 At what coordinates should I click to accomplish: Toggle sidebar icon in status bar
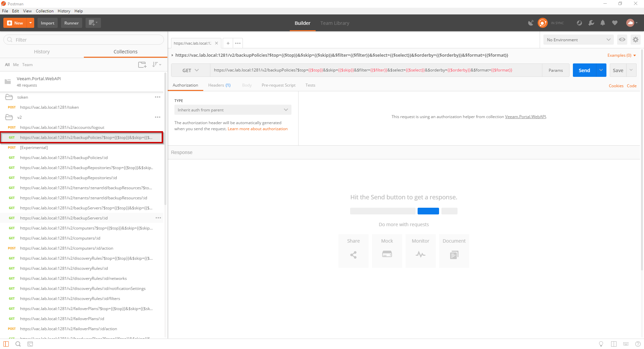(x=6, y=344)
